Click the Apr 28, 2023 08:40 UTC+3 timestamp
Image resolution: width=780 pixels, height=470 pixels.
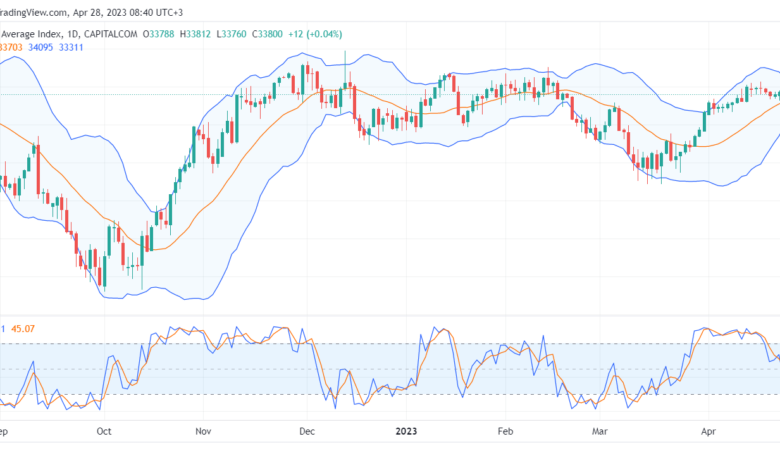[x=128, y=12]
